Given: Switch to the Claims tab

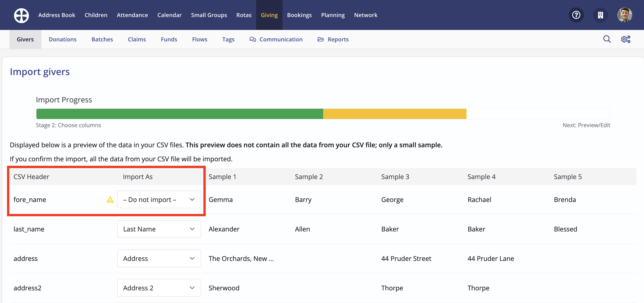Looking at the screenshot, I should point(137,39).
